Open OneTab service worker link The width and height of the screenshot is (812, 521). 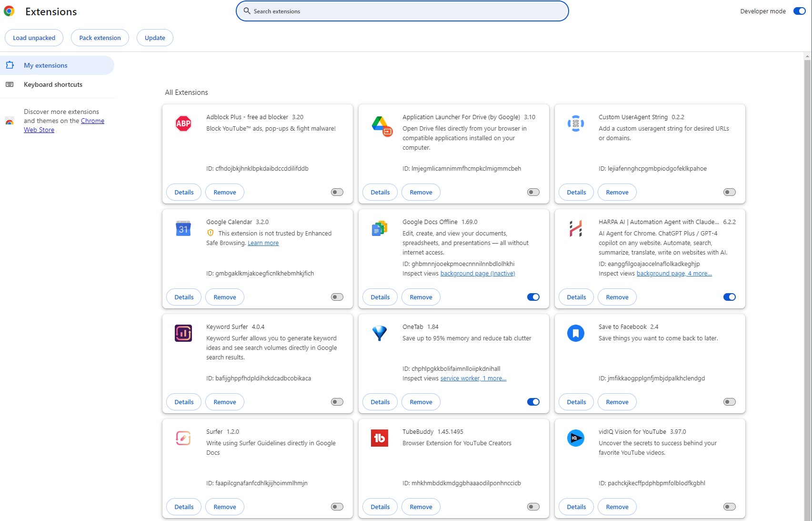473,378
